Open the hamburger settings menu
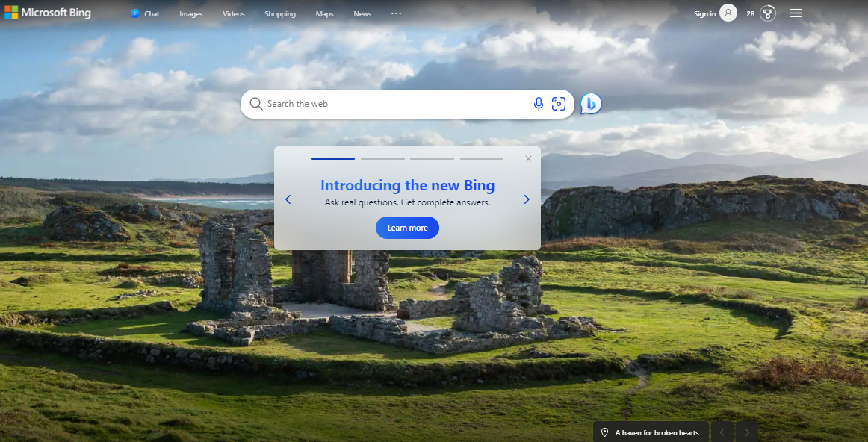Image resolution: width=868 pixels, height=442 pixels. coord(796,12)
